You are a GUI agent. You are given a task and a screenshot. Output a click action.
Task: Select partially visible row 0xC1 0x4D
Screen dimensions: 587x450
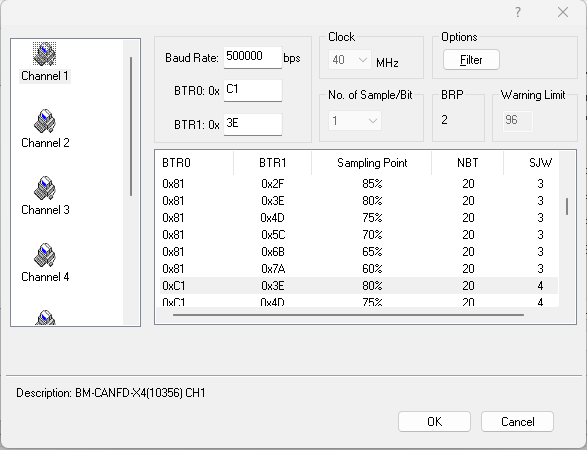coord(359,301)
